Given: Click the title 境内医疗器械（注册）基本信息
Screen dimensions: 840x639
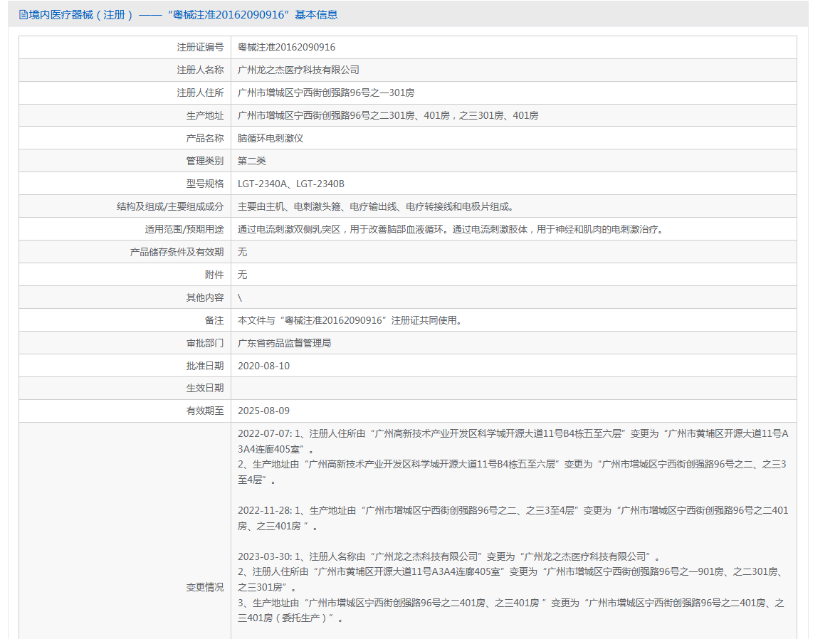Looking at the screenshot, I should [x=183, y=15].
